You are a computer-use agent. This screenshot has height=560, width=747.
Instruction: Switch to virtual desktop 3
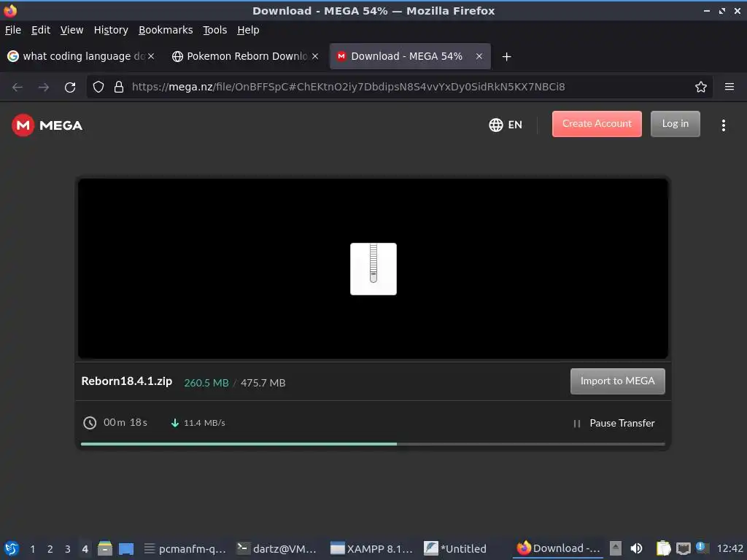coord(68,549)
